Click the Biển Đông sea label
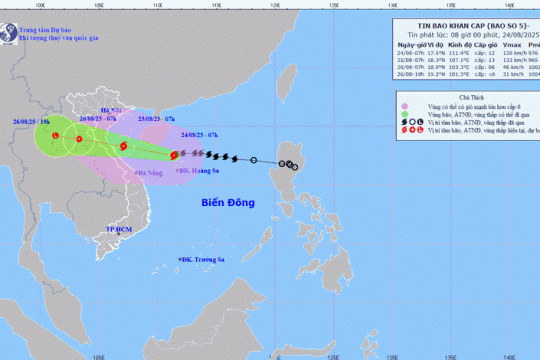The width and height of the screenshot is (540, 360). [228, 203]
